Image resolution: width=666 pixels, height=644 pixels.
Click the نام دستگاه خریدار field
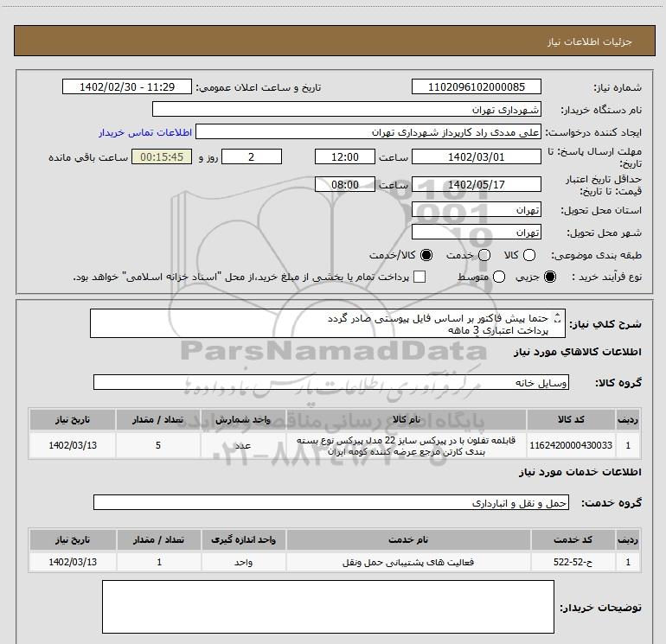[346, 110]
